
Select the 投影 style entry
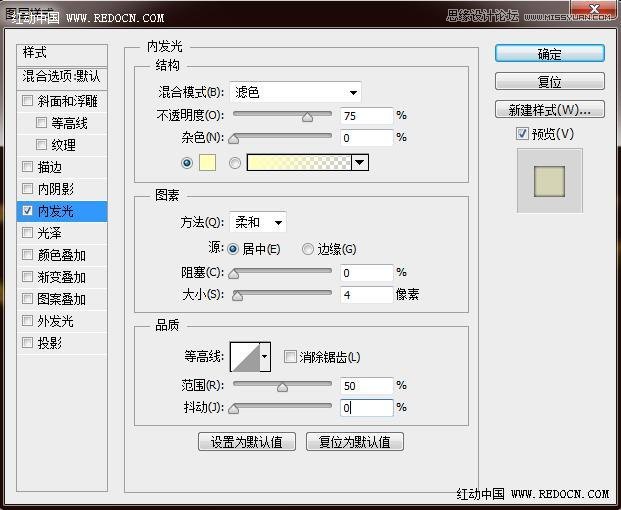pyautogui.click(x=62, y=343)
